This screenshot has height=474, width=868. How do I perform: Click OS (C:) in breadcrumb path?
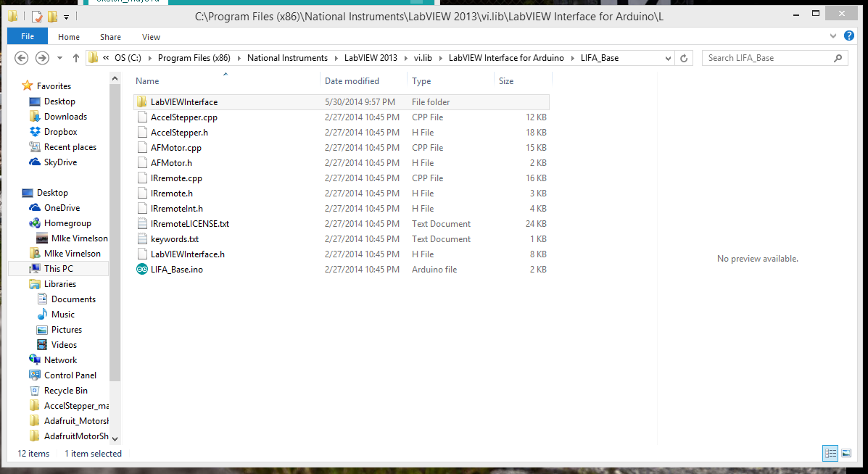click(128, 58)
